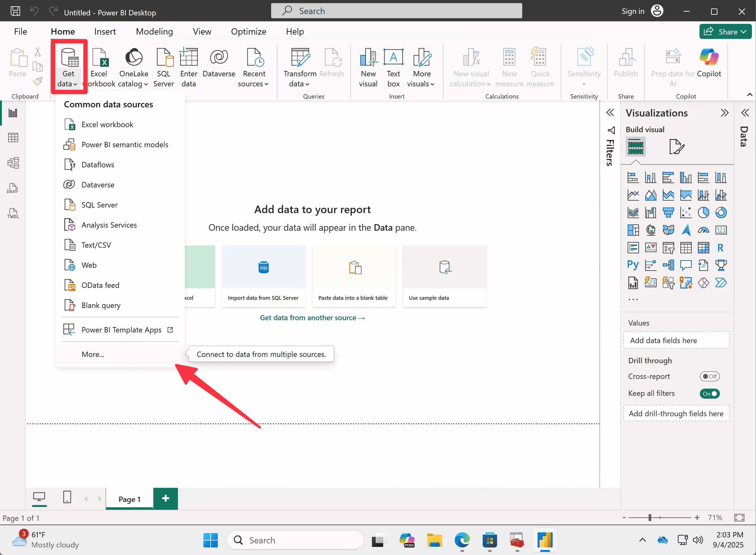
Task: Click Get data from another source link
Action: [x=312, y=318]
